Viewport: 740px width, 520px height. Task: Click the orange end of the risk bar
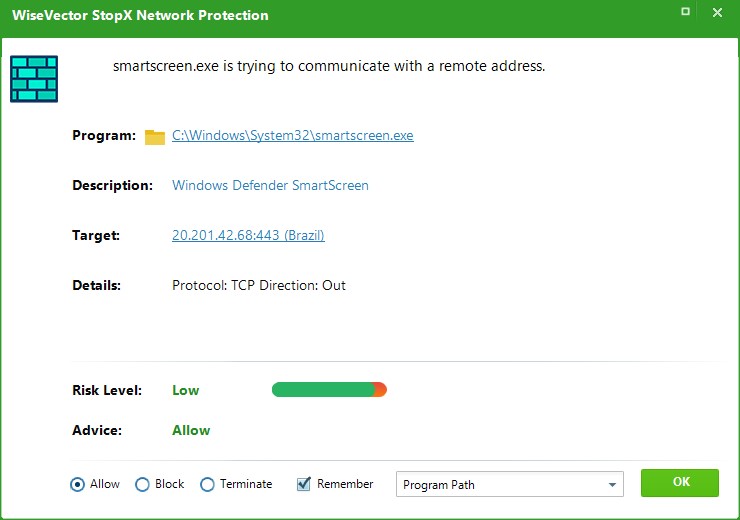(380, 390)
